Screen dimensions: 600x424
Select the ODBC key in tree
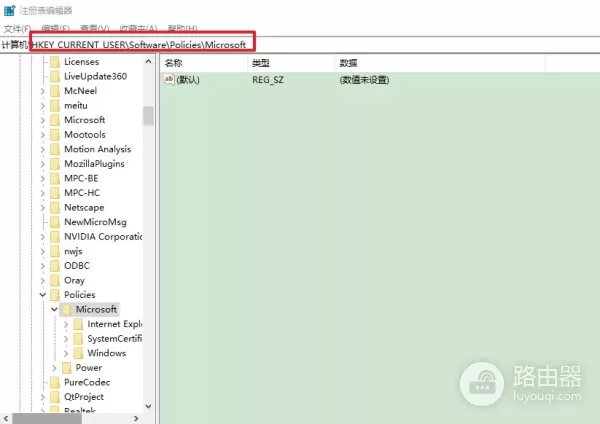77,266
